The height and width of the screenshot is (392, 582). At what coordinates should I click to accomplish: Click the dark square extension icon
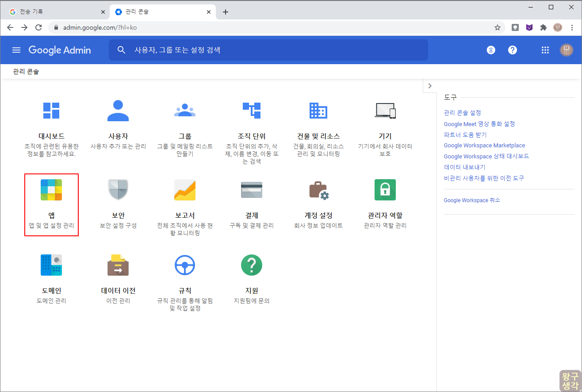[515, 27]
